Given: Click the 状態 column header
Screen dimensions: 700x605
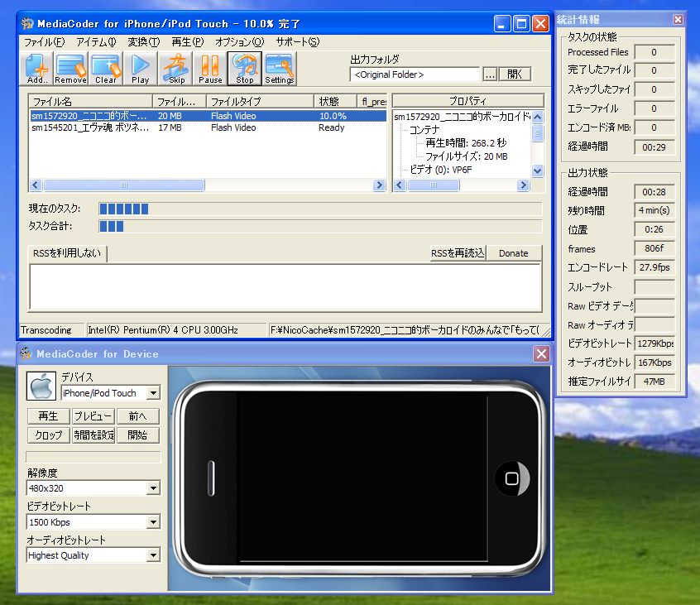Looking at the screenshot, I should point(335,101).
